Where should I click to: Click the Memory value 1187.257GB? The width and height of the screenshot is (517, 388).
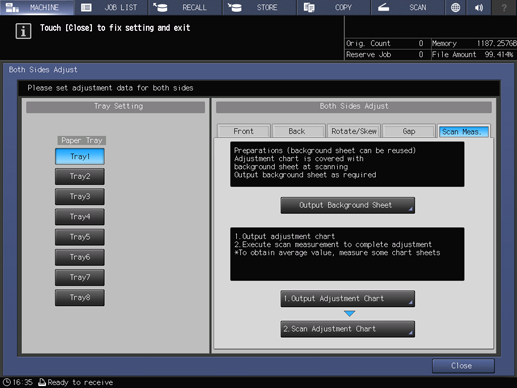pyautogui.click(x=497, y=43)
